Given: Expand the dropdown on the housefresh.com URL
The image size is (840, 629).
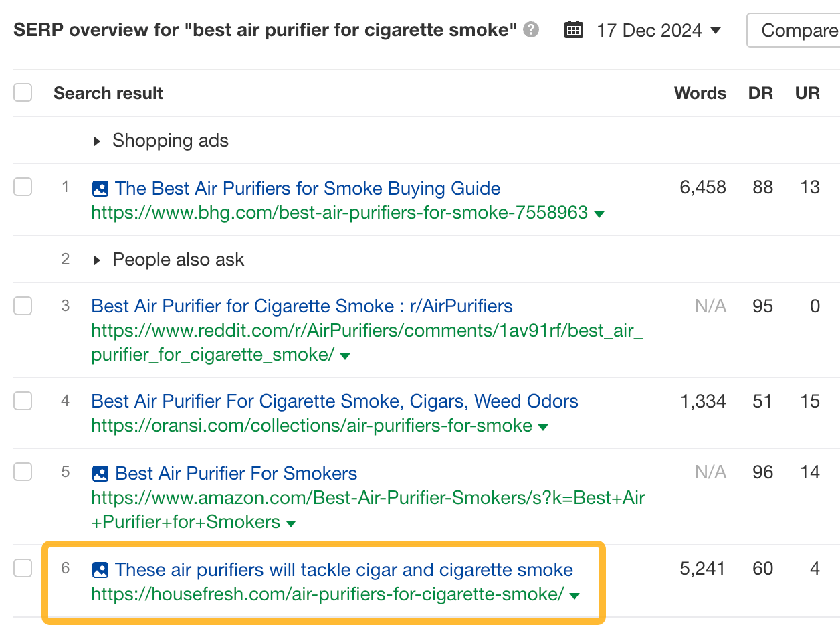Looking at the screenshot, I should coord(576,594).
